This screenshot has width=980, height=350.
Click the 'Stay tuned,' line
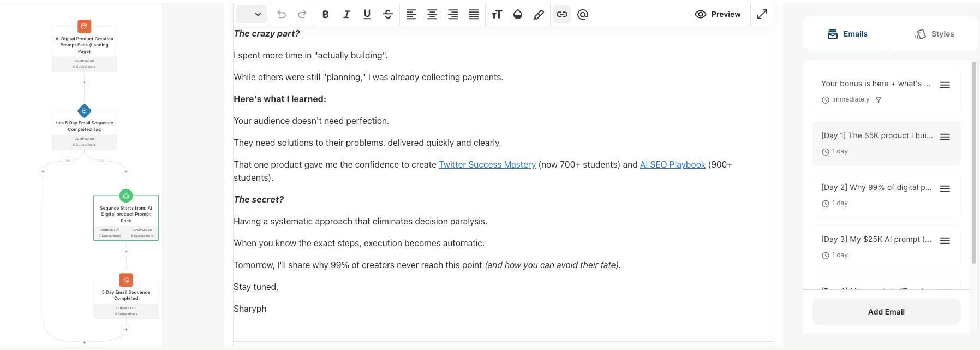pyautogui.click(x=256, y=287)
